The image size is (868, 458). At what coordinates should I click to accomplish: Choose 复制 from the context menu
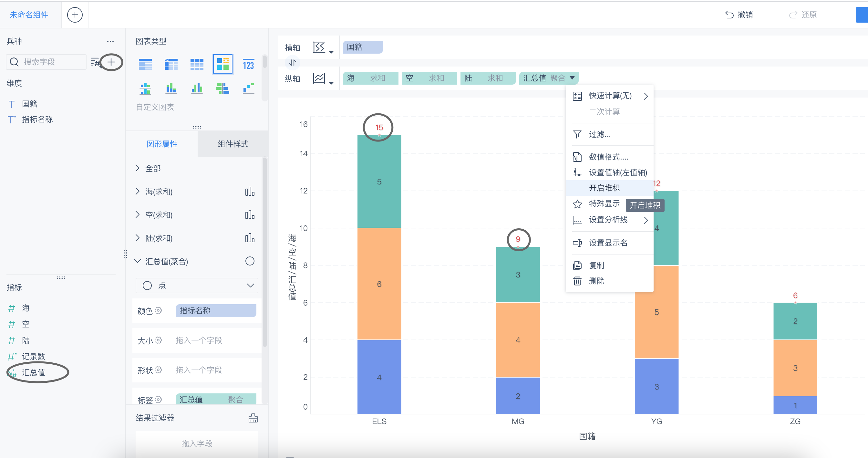click(x=609, y=265)
